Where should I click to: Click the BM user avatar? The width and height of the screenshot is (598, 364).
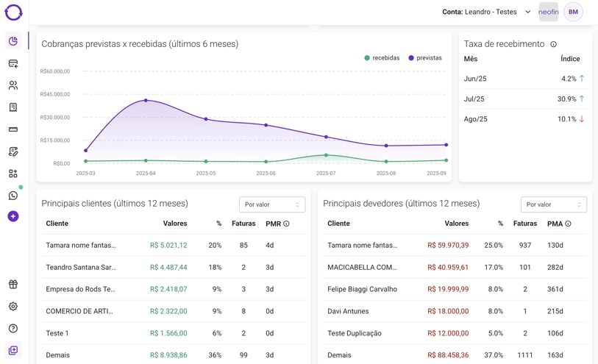click(x=573, y=12)
